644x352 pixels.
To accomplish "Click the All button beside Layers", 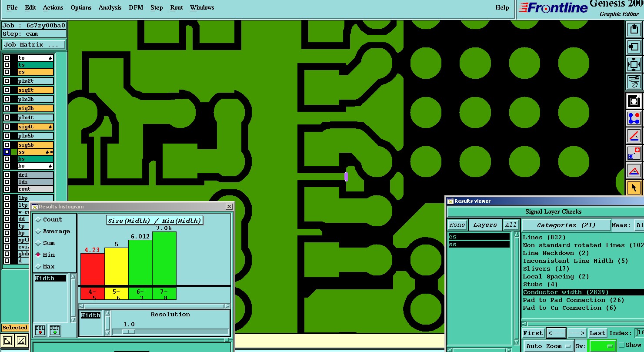I will tap(511, 225).
